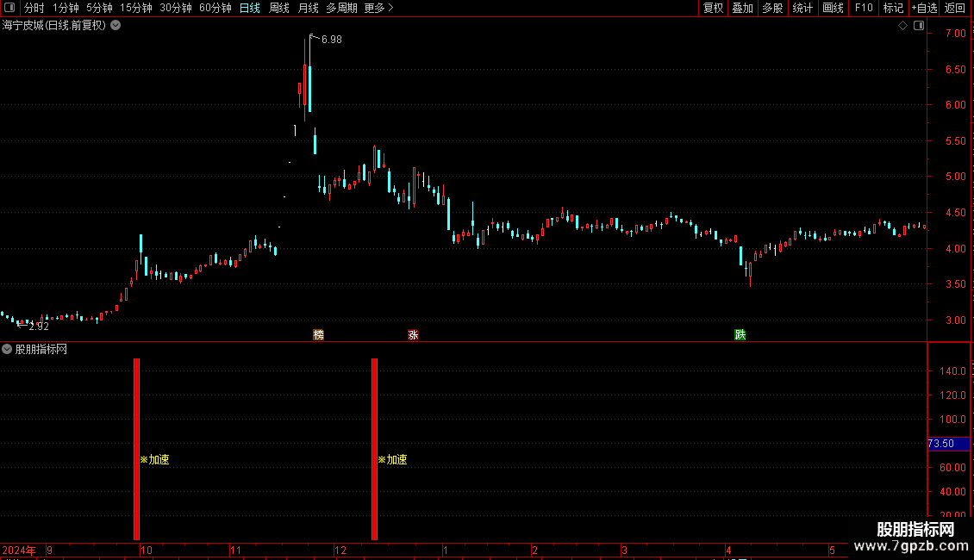Click month 12 on the date axis
This screenshot has width=974, height=560.
pos(340,550)
